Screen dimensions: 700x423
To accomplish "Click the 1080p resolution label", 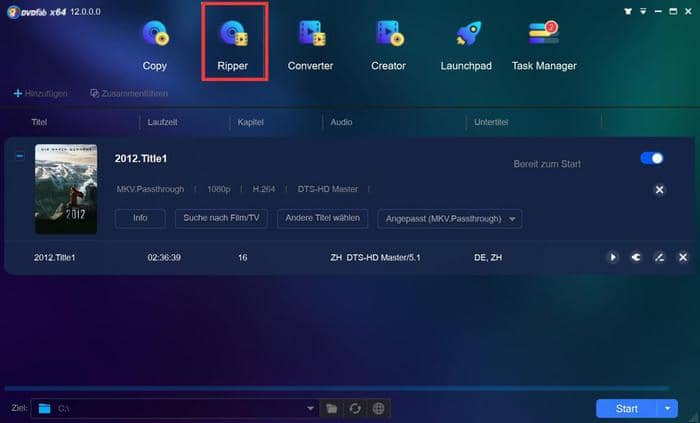I will click(x=219, y=189).
